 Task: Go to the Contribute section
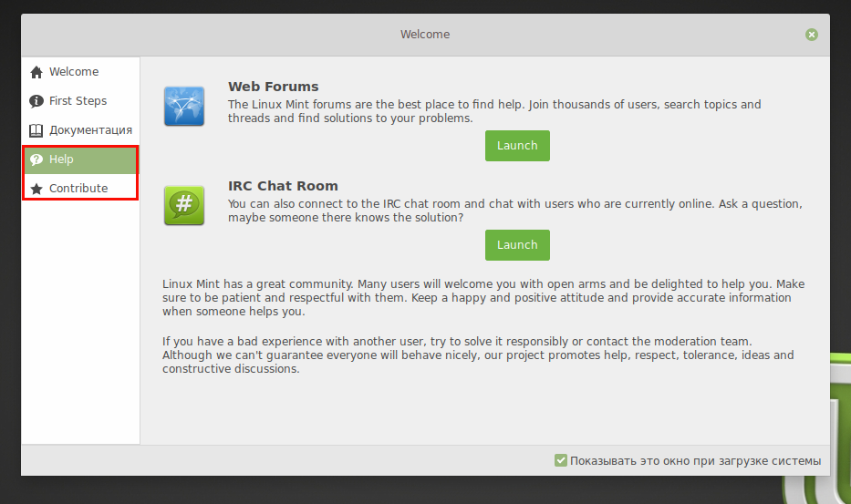[x=80, y=189]
